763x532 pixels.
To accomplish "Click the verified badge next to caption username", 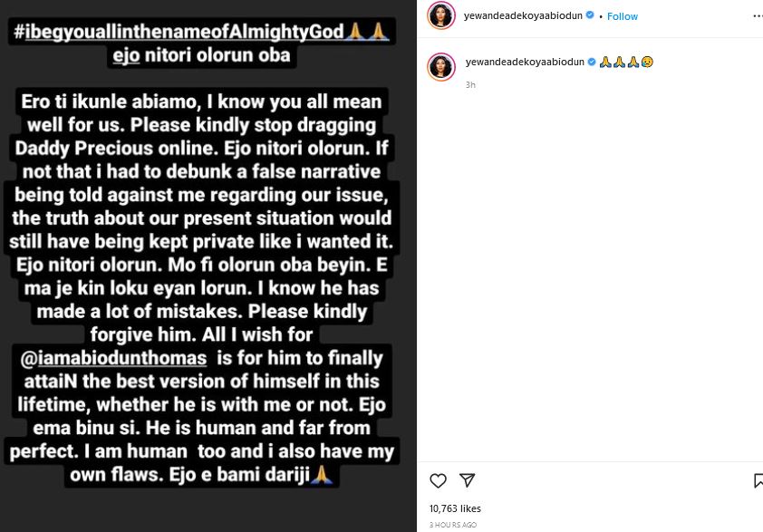I will (x=592, y=62).
